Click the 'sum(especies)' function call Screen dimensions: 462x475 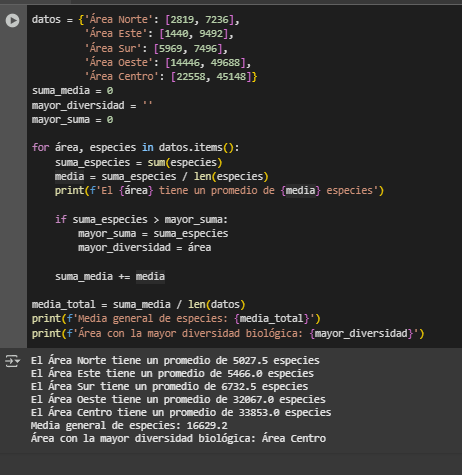pyautogui.click(x=185, y=162)
